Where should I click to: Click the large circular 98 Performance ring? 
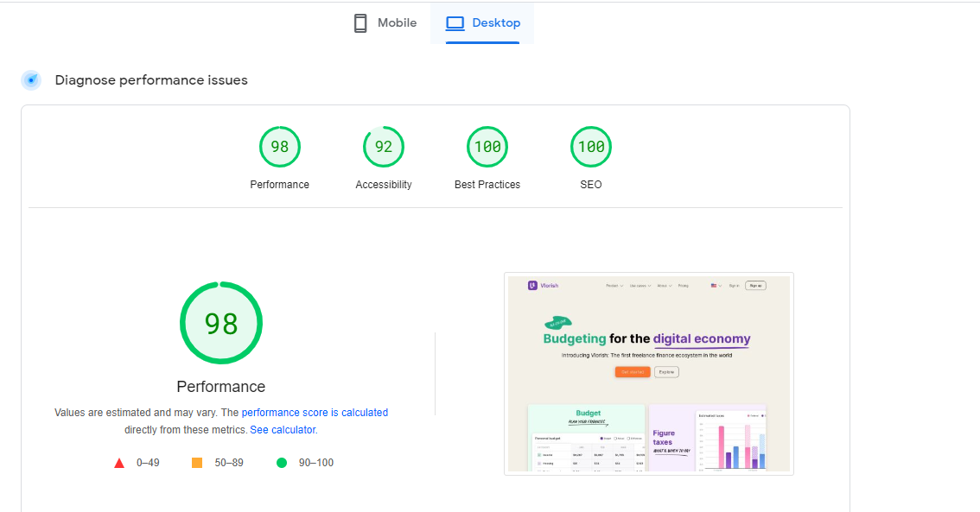click(220, 322)
